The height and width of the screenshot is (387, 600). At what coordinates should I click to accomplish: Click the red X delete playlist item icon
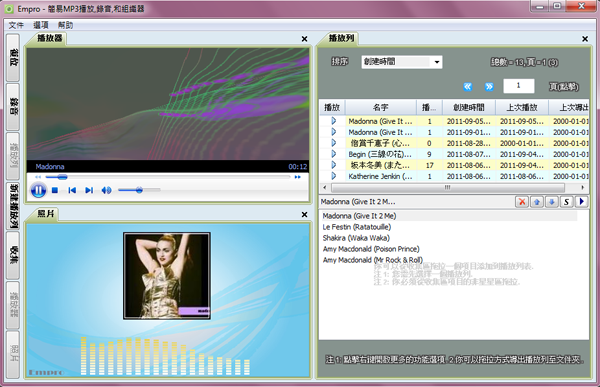[522, 202]
